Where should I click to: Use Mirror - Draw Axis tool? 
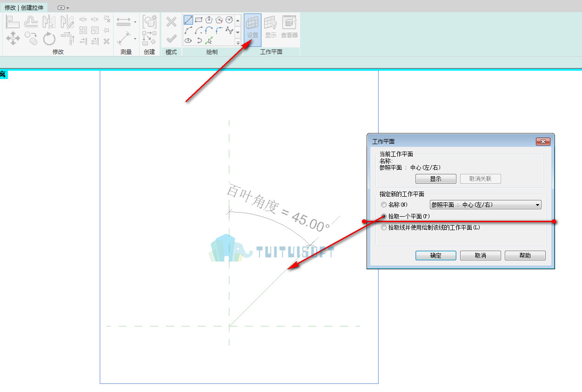67,22
